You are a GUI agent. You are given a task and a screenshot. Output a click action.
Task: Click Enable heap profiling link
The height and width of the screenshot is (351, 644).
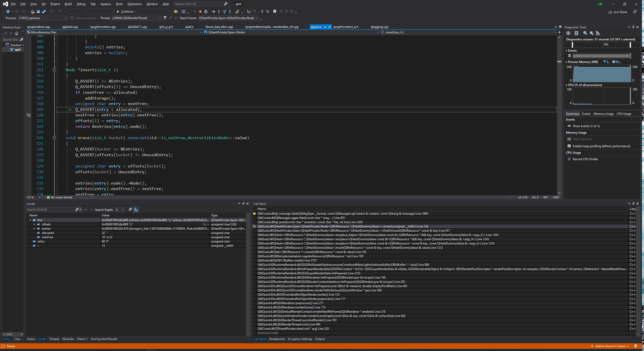[601, 146]
